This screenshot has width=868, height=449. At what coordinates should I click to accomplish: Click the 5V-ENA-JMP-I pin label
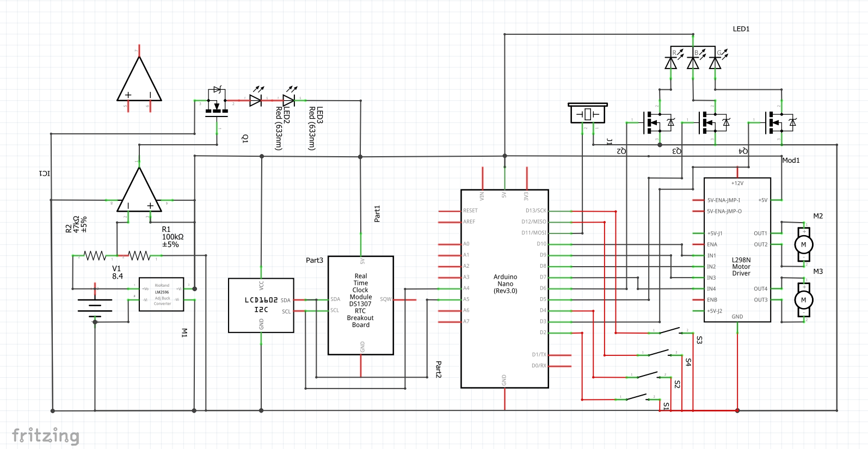point(724,200)
